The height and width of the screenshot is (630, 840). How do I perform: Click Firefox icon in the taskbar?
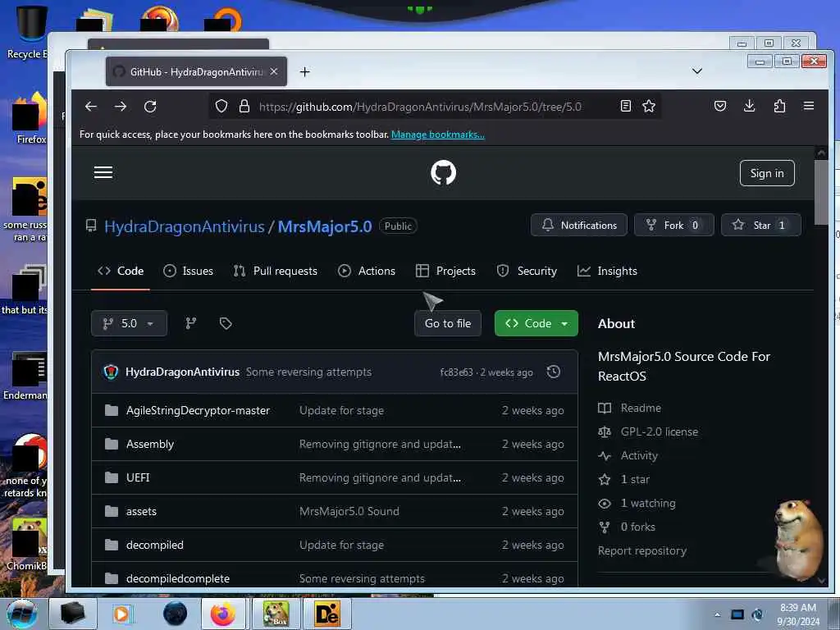tap(223, 614)
